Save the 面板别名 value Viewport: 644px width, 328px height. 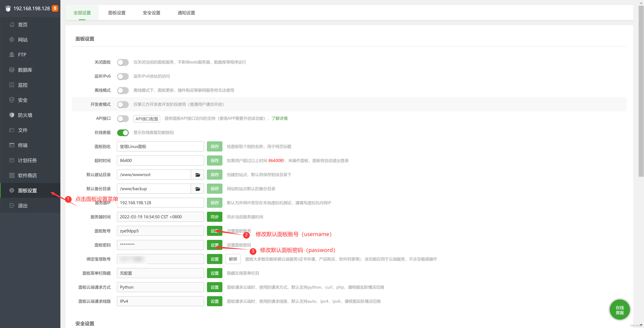pos(214,146)
